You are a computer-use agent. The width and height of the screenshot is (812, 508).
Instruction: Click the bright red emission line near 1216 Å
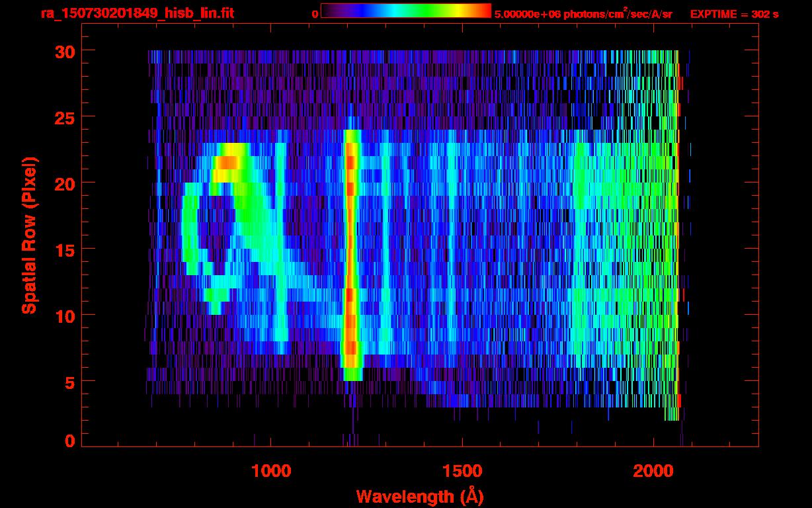(x=351, y=255)
